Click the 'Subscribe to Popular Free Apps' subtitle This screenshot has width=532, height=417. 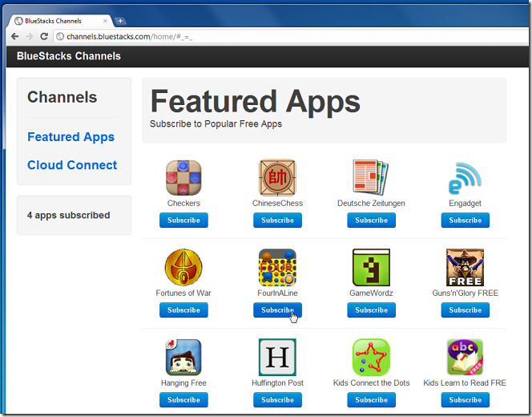click(216, 124)
